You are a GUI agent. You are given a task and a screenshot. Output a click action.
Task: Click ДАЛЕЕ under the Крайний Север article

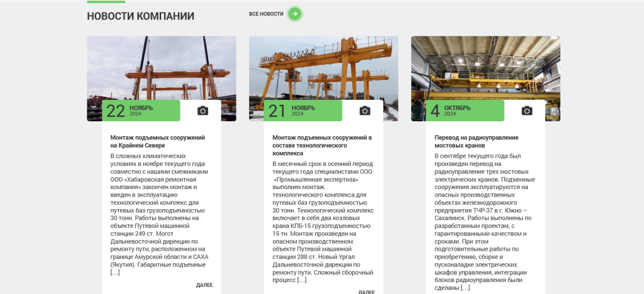(204, 285)
